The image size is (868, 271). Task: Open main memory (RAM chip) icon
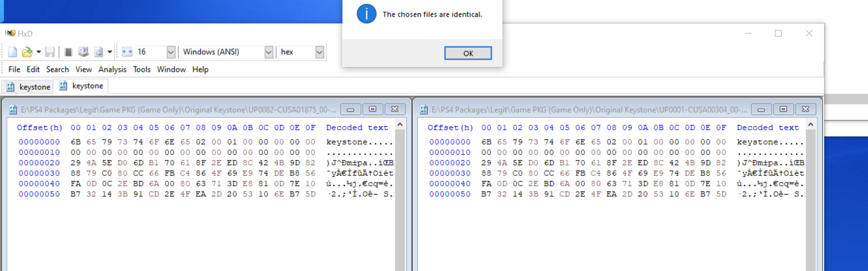coord(68,52)
